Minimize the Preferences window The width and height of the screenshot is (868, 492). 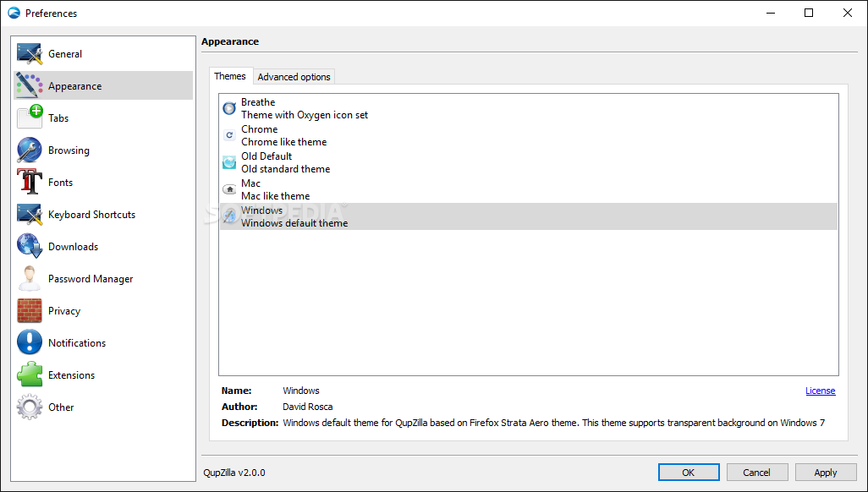(771, 13)
